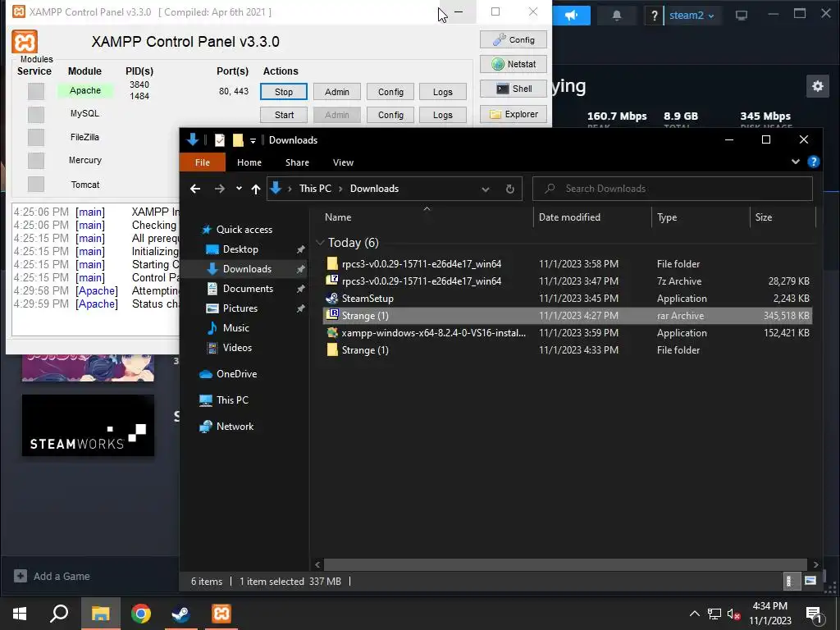Expand address bar history dropdown
Image resolution: width=840 pixels, height=630 pixels.
coord(486,189)
